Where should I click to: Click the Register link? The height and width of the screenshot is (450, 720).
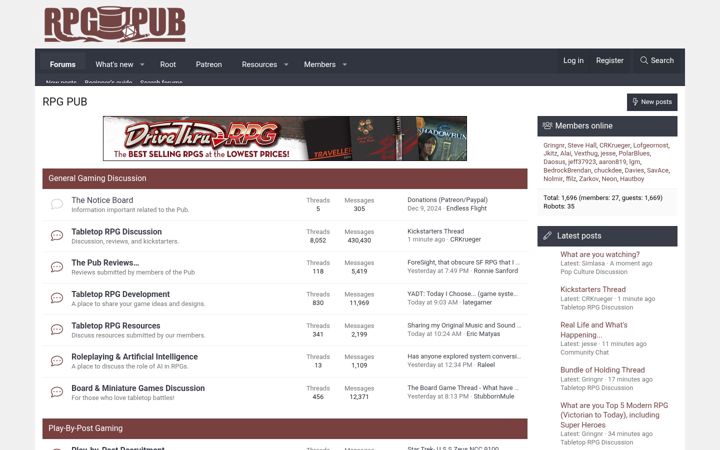[x=610, y=60]
